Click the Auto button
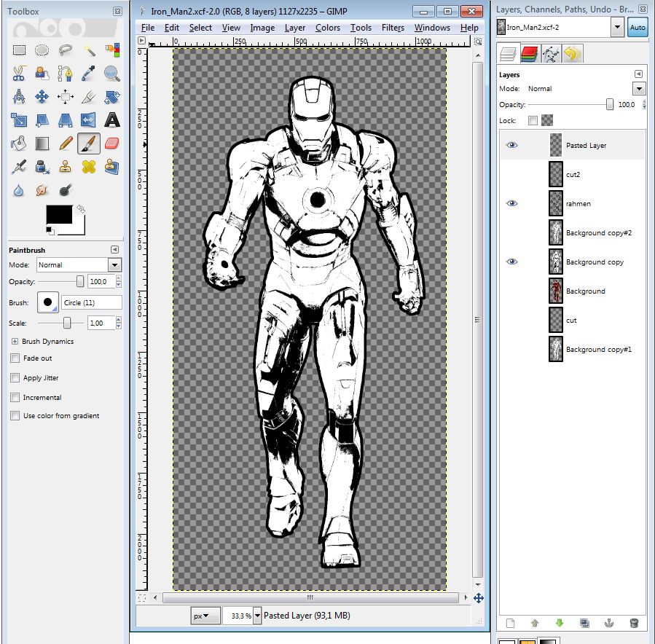655x644 pixels. click(638, 28)
